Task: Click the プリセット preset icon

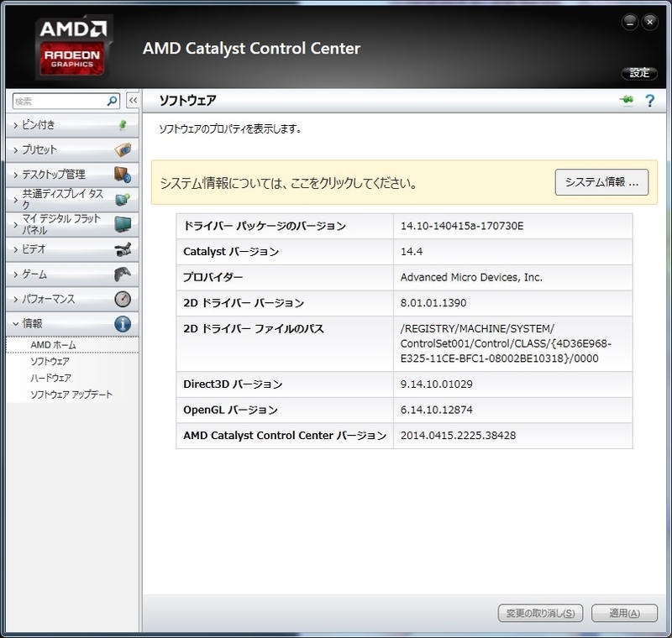Action: pos(123,150)
